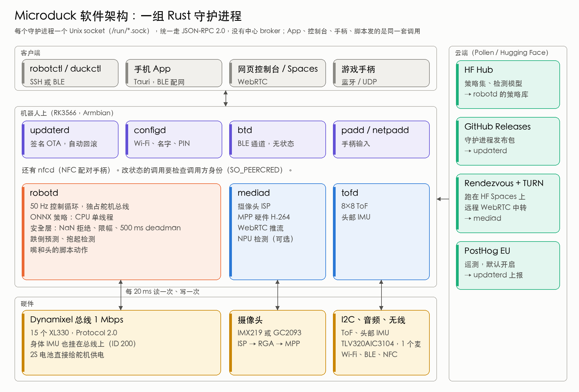Select the Rendezvous + TURN box
The width and height of the screenshot is (579, 392).
508,204
